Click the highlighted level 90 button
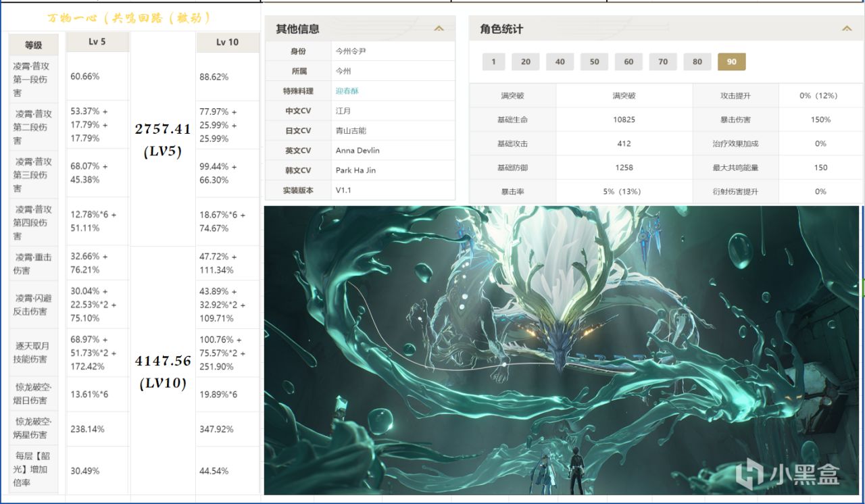 pyautogui.click(x=732, y=61)
